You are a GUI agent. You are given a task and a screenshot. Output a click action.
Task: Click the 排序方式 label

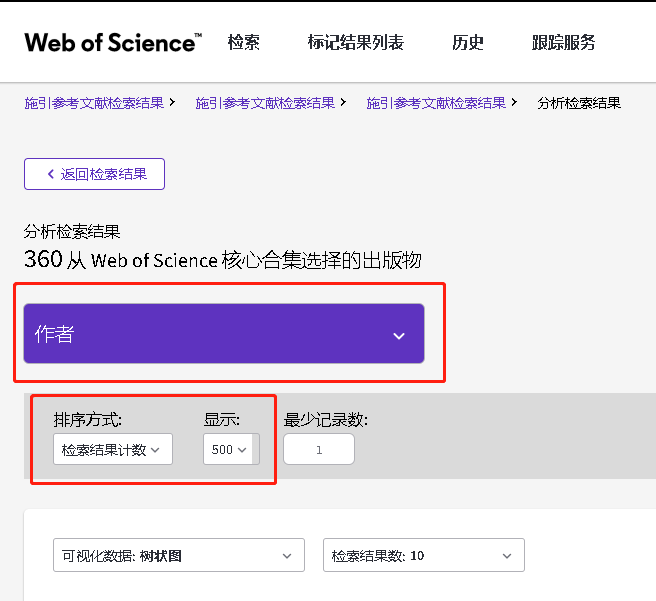tap(88, 419)
